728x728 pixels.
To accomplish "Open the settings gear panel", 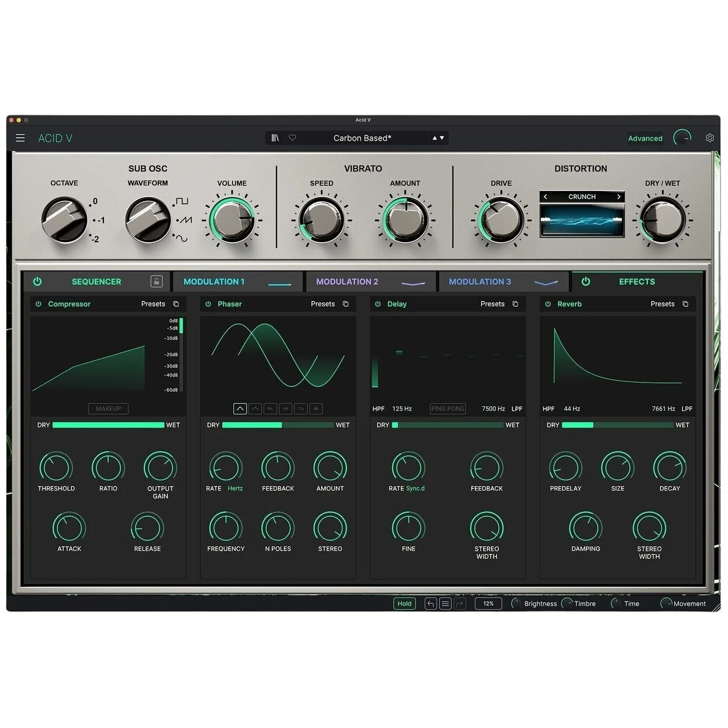I will [710, 138].
